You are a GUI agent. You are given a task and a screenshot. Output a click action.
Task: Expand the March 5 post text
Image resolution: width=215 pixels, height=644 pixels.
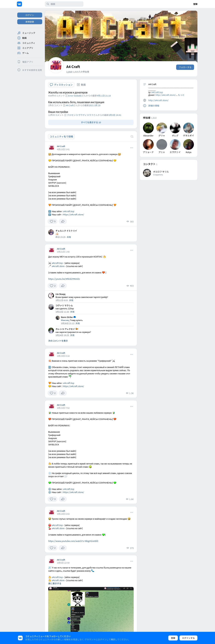[55, 583]
